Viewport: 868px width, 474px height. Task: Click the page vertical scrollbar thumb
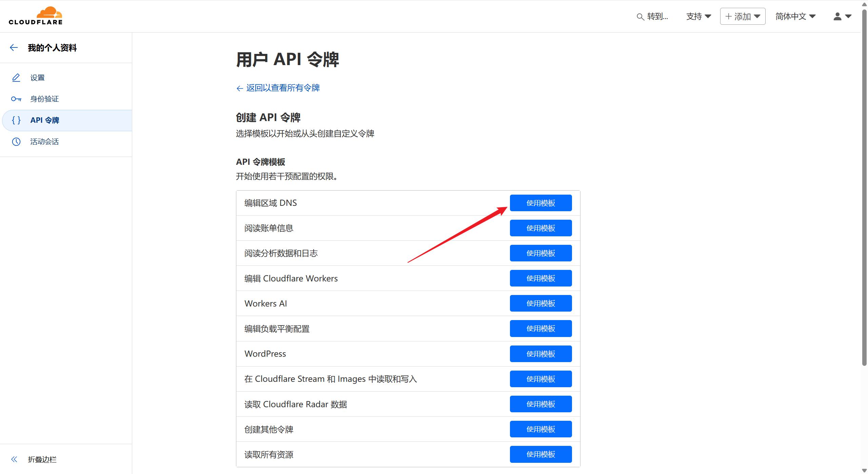tap(865, 187)
